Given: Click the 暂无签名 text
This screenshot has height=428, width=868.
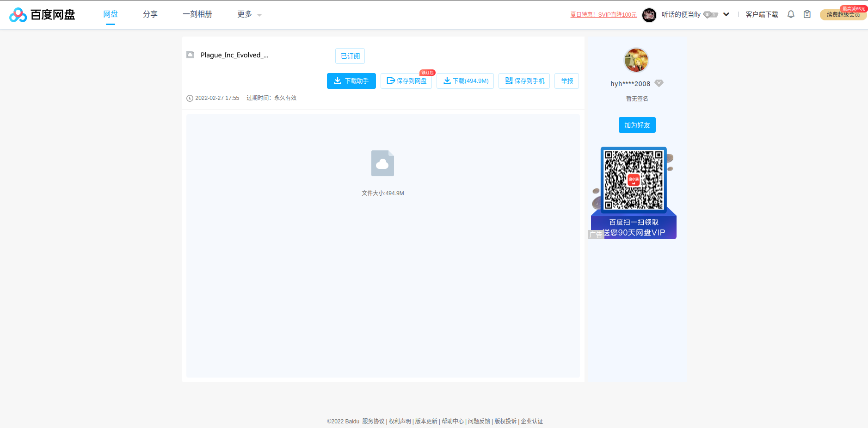Looking at the screenshot, I should coord(637,99).
